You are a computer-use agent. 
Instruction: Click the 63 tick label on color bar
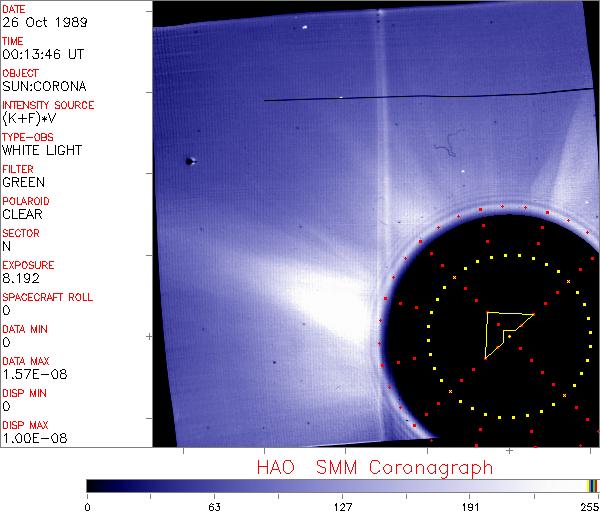pos(214,507)
